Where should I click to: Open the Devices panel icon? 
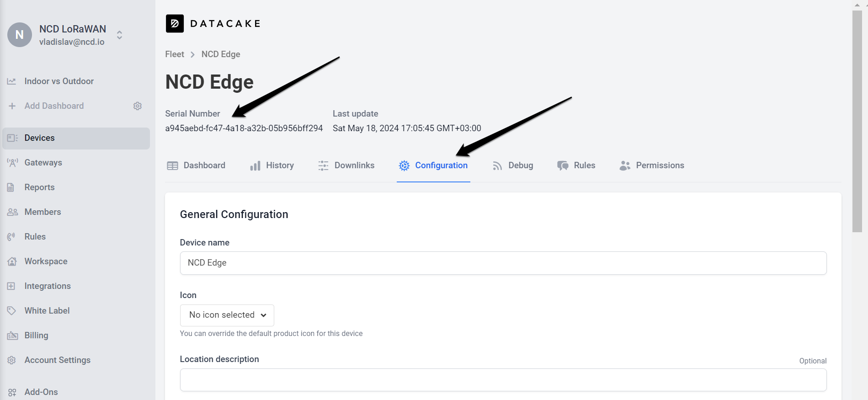[x=11, y=138]
